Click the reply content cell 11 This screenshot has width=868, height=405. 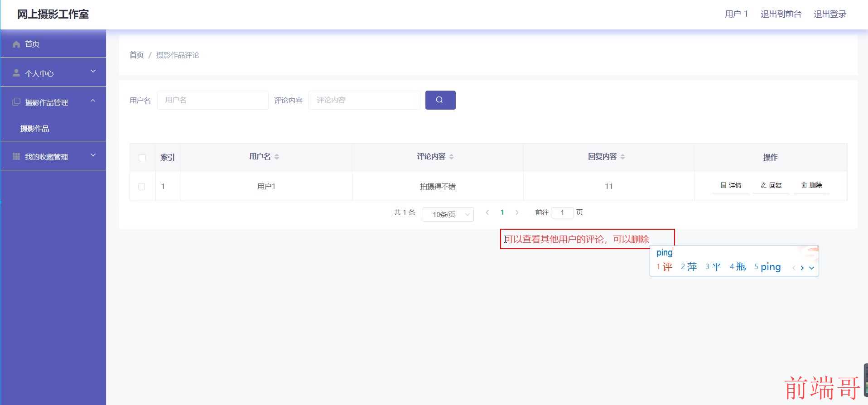pyautogui.click(x=609, y=186)
